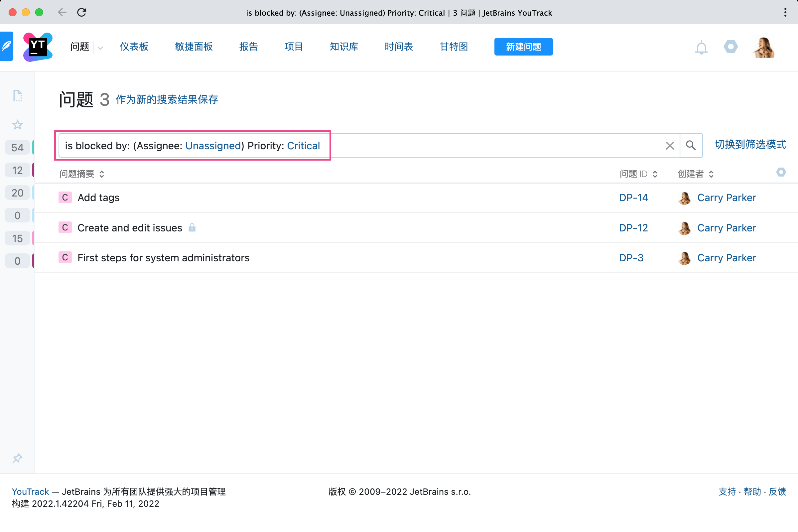Click the 新建问题 button
Screen dimensions: 798x532
(523, 47)
